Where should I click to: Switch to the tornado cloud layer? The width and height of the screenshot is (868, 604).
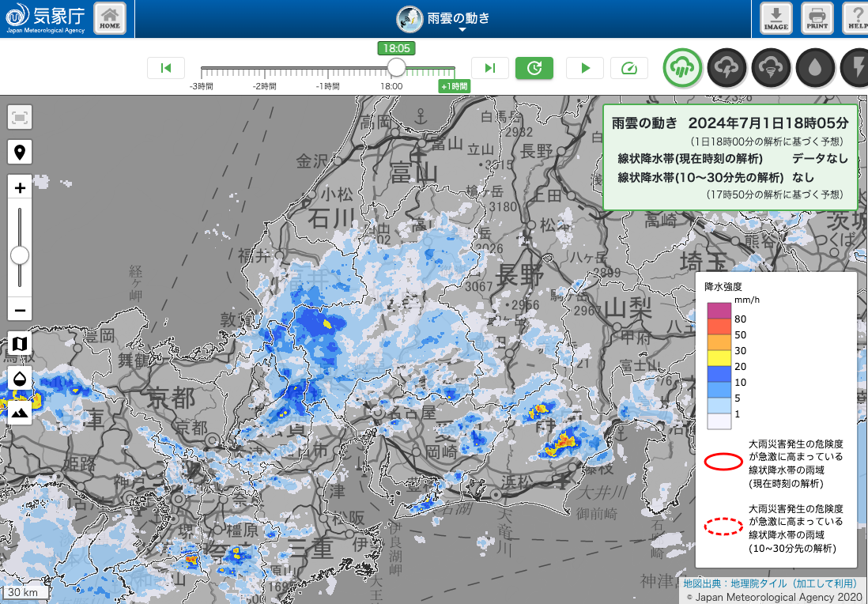tap(771, 67)
